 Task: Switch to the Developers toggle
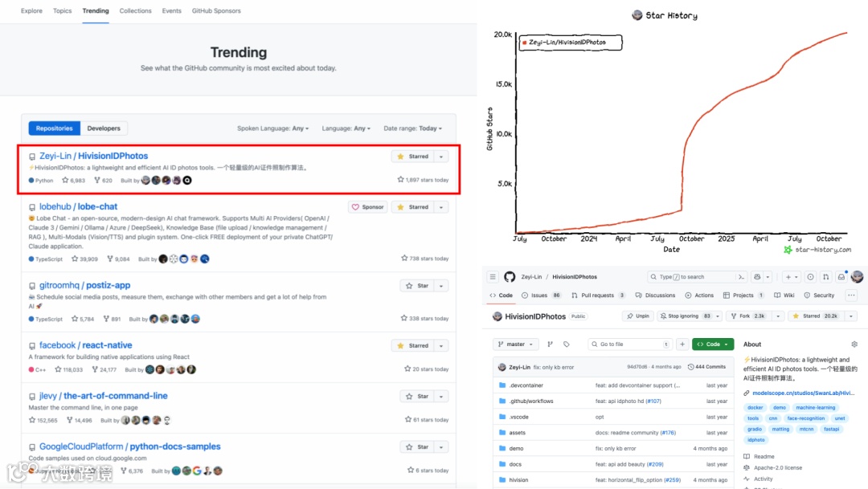tap(104, 128)
